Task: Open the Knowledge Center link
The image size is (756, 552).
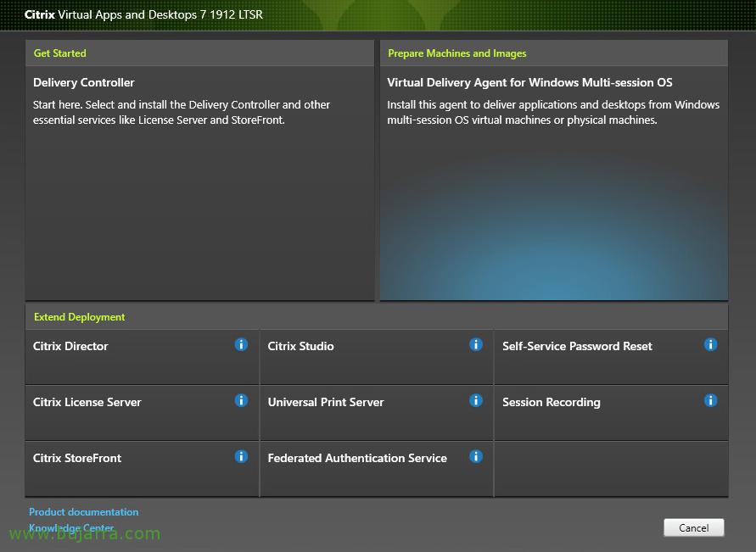Action: 71,528
